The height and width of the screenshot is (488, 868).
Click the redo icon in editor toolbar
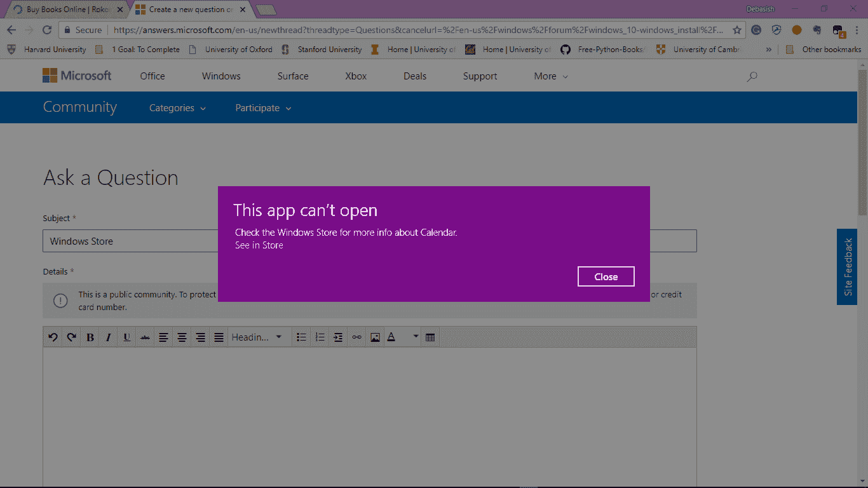(71, 337)
